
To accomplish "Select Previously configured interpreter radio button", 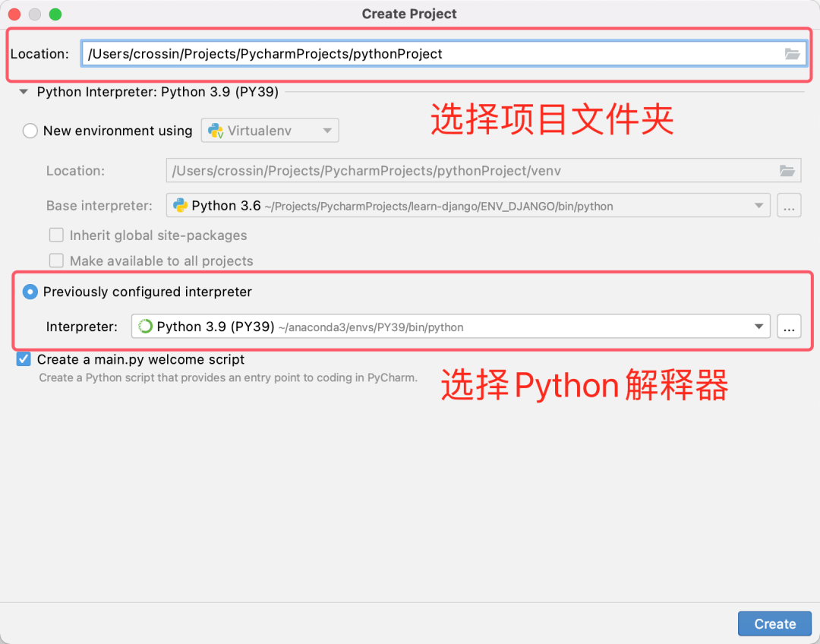I will (30, 292).
